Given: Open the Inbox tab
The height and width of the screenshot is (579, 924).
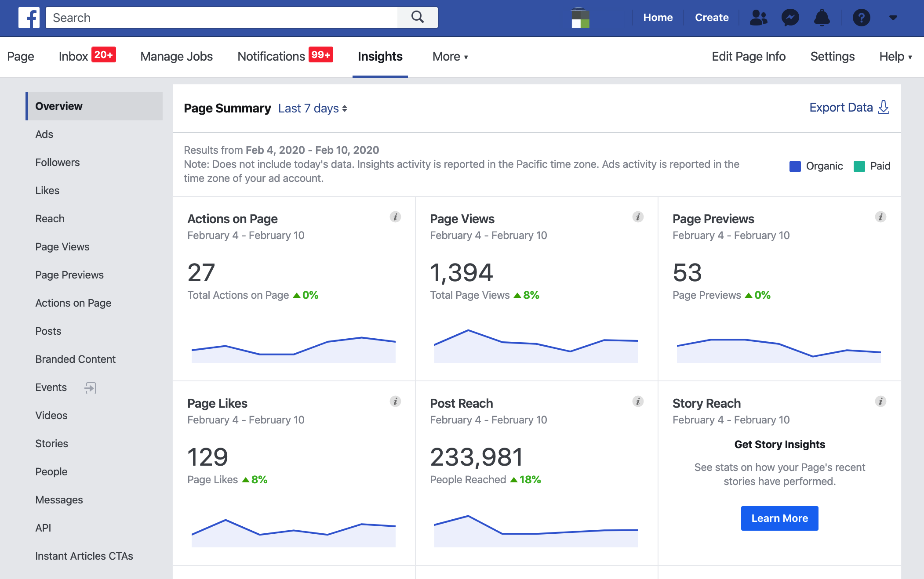Looking at the screenshot, I should pyautogui.click(x=73, y=57).
